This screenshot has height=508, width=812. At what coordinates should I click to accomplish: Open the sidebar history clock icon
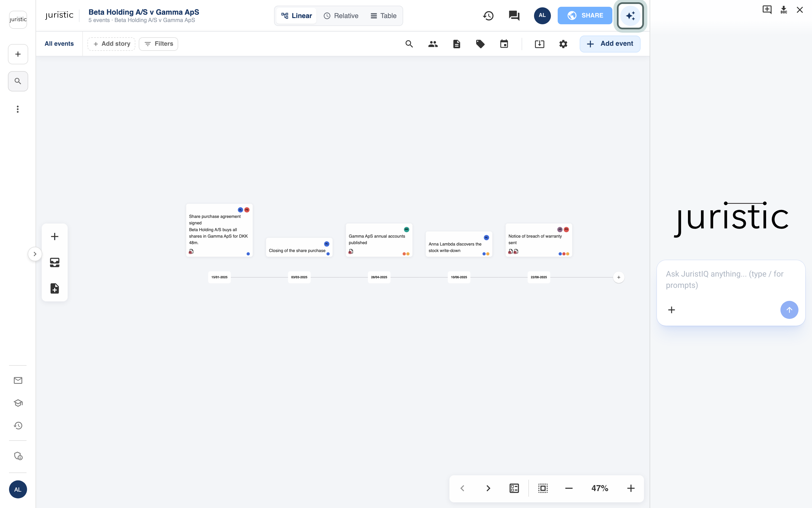[18, 426]
